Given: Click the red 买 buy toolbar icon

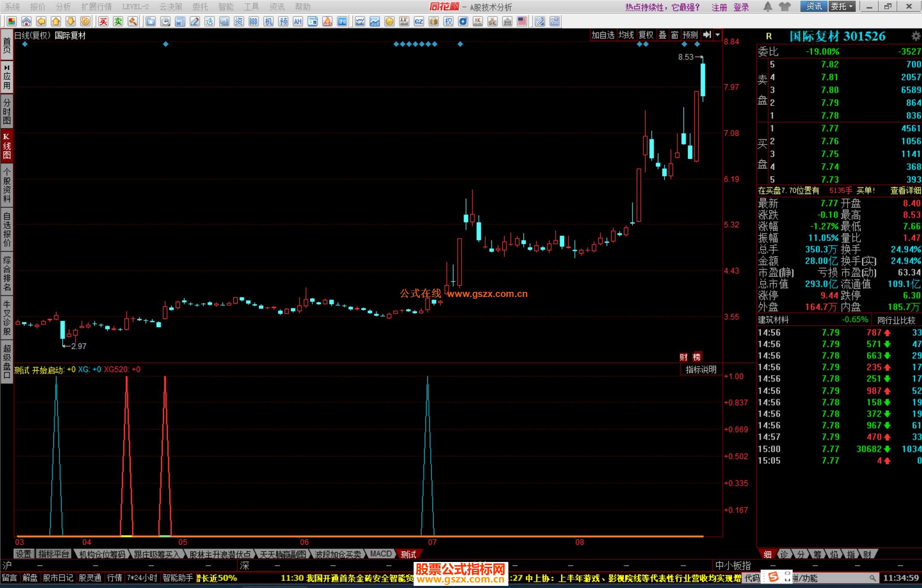Looking at the screenshot, I should [103, 22].
